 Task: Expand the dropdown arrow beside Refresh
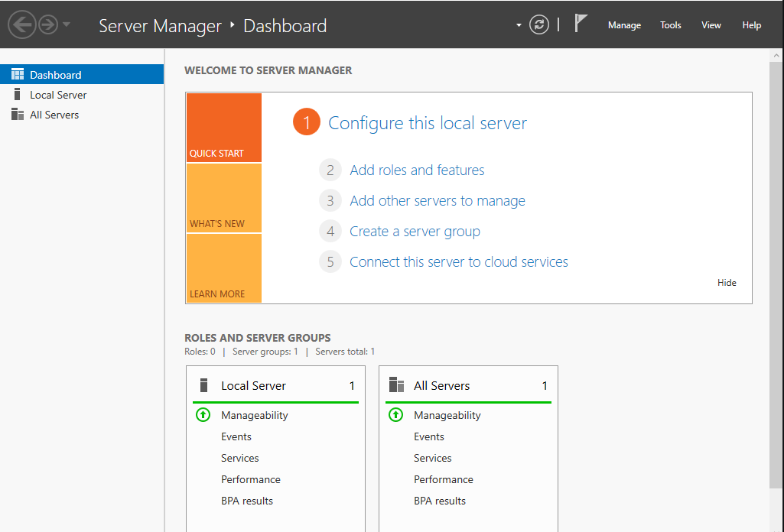pyautogui.click(x=519, y=25)
